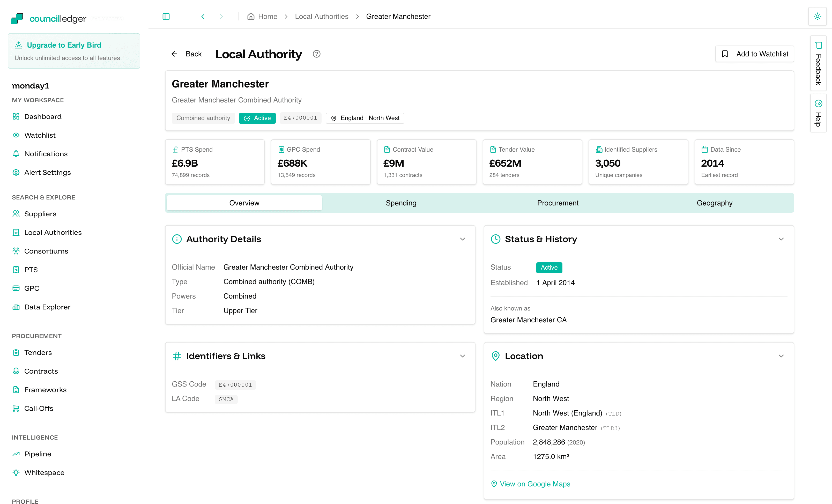The width and height of the screenshot is (832, 504).
Task: Click the Call-Offs sidebar icon
Action: point(16,408)
